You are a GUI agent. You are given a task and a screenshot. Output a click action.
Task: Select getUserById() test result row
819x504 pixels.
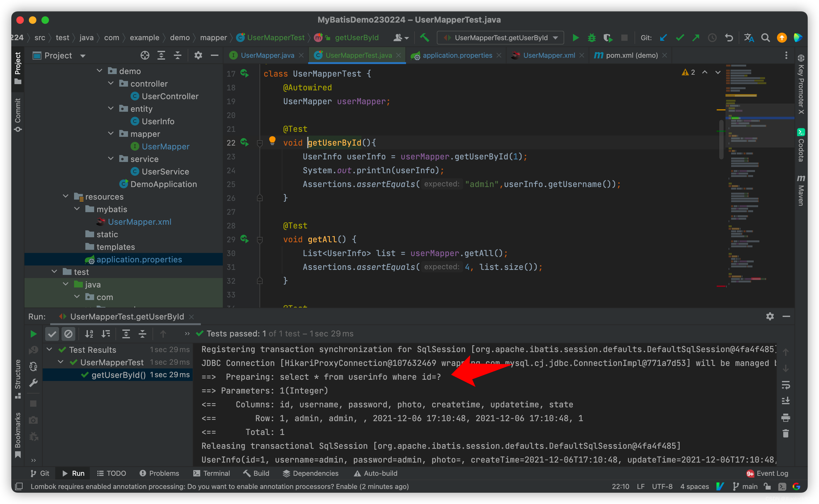click(118, 375)
